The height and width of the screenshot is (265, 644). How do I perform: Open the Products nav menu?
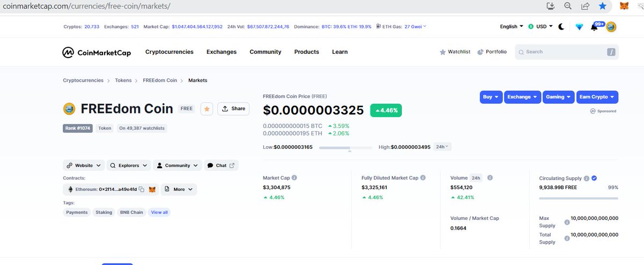click(x=306, y=52)
